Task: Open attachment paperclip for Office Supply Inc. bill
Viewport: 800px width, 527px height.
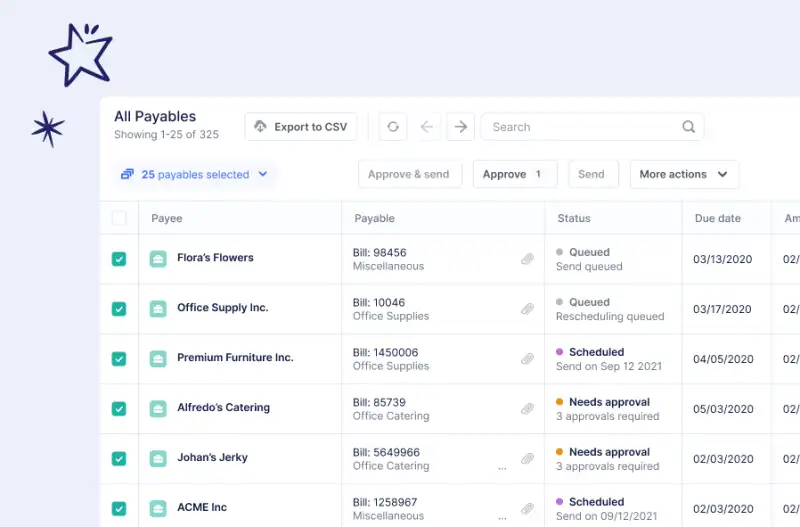Action: tap(527, 309)
